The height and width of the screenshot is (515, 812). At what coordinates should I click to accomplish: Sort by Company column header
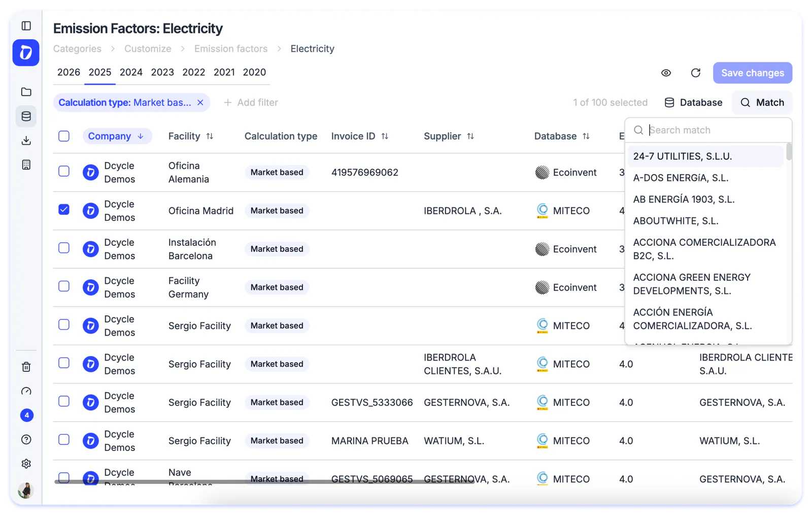pos(117,136)
